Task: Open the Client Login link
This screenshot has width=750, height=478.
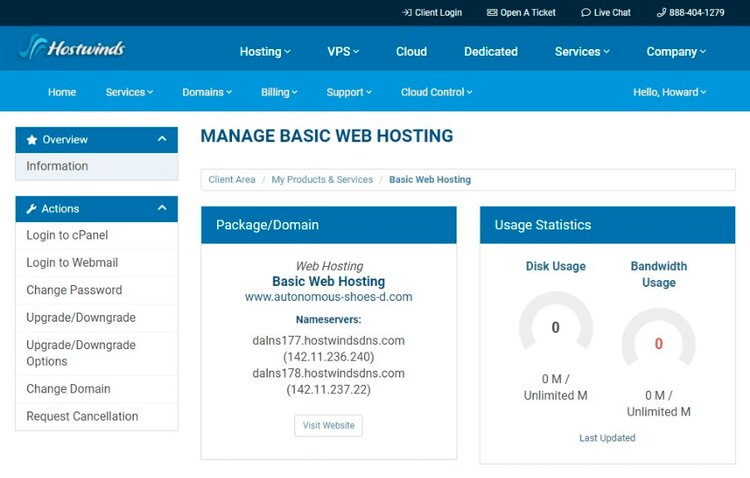Action: pos(432,12)
